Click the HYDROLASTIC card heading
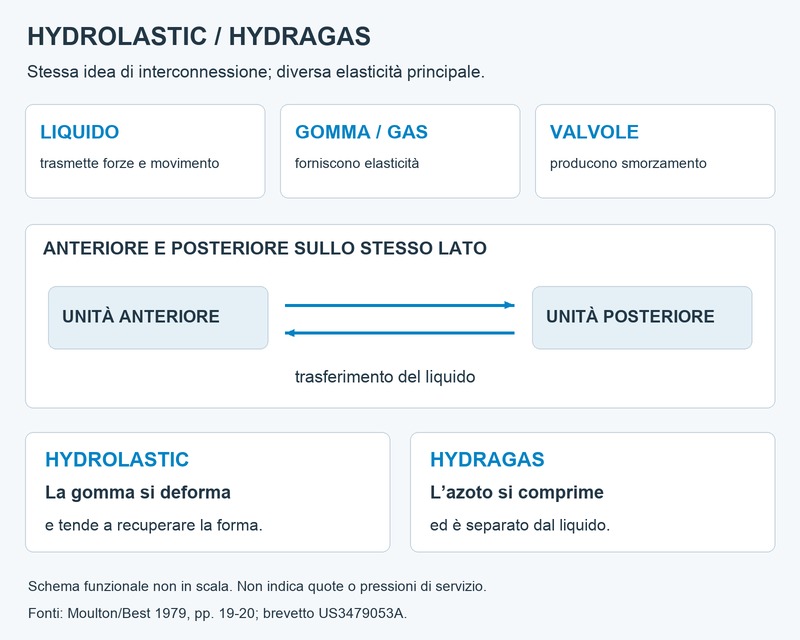The image size is (800, 640). click(117, 459)
